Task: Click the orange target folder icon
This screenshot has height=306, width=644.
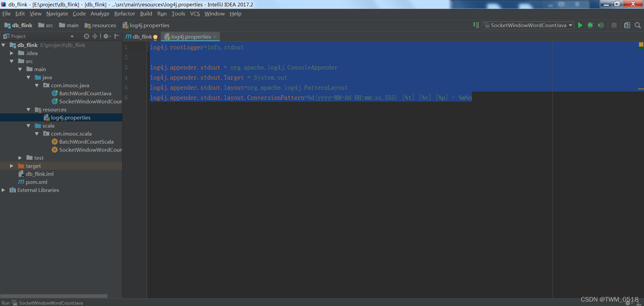Action: [21, 166]
